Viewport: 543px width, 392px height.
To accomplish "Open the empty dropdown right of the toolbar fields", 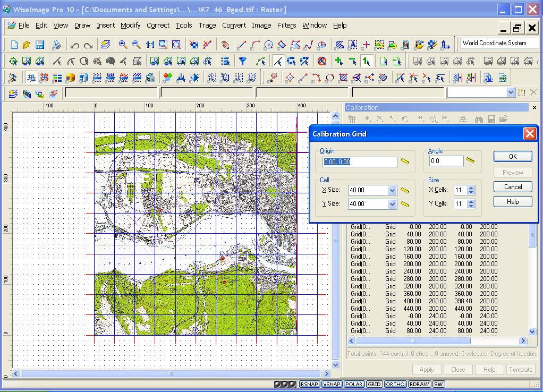I will [x=511, y=92].
